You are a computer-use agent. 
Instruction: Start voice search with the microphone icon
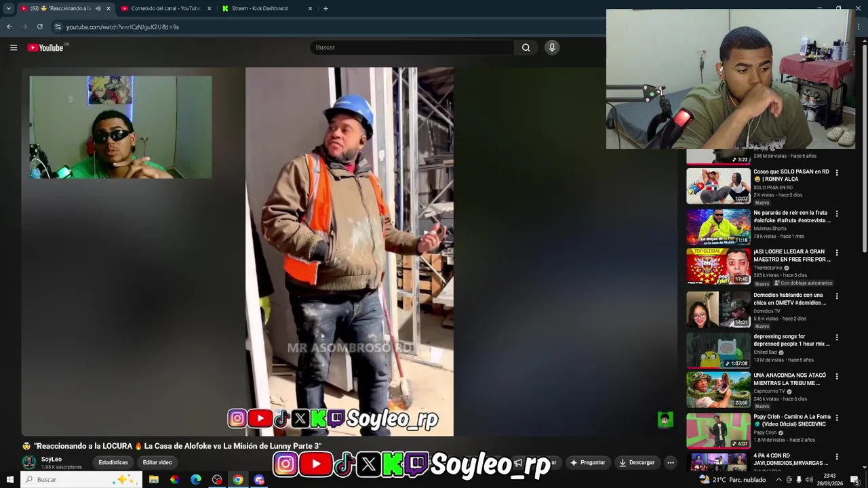click(552, 47)
